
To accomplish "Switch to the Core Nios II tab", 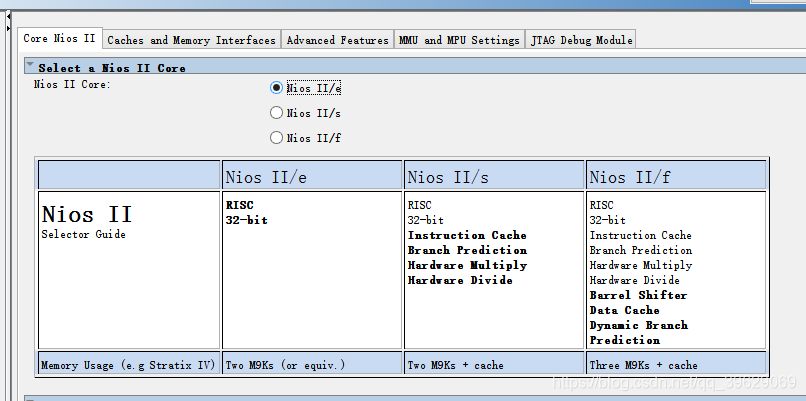I will point(60,39).
